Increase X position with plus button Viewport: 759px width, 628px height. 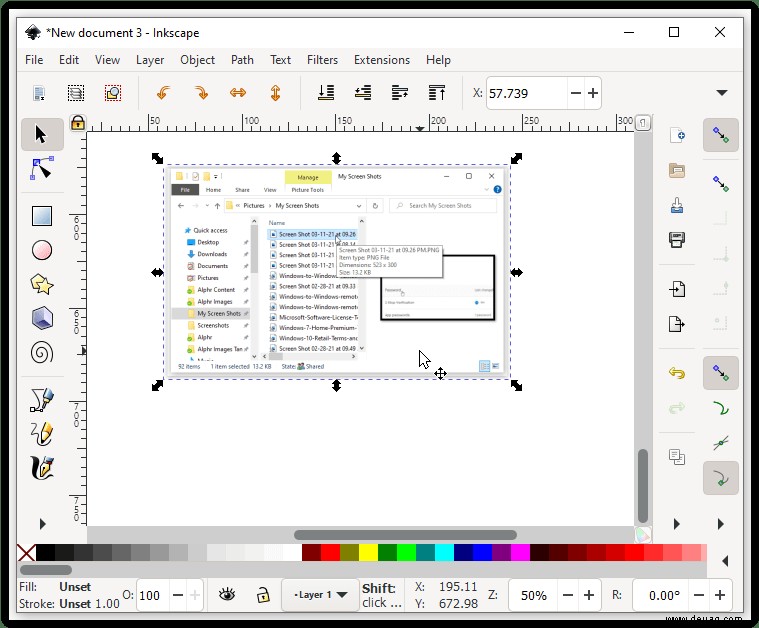[593, 93]
